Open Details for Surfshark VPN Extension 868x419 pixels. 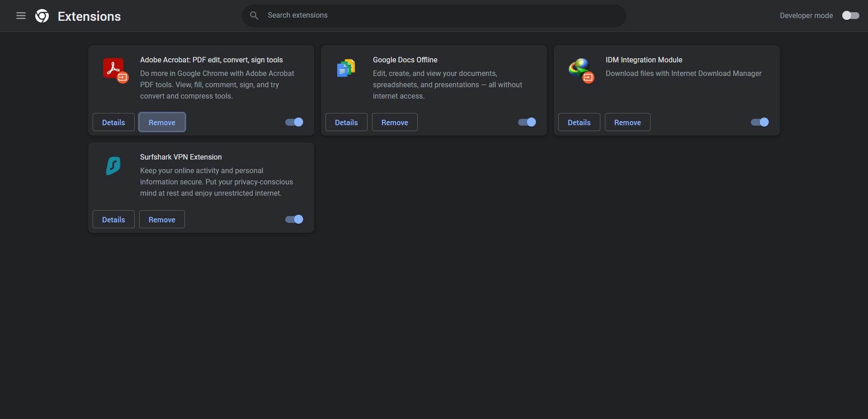click(x=113, y=219)
